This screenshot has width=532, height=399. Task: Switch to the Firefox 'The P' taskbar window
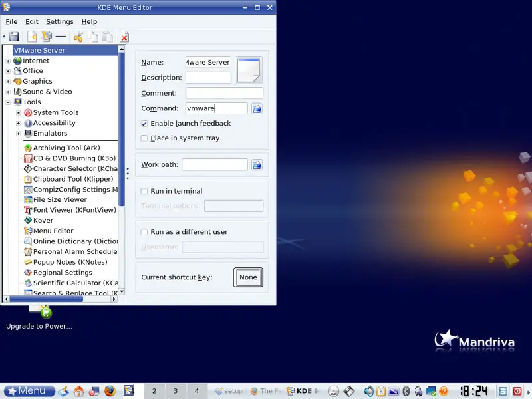click(267, 391)
